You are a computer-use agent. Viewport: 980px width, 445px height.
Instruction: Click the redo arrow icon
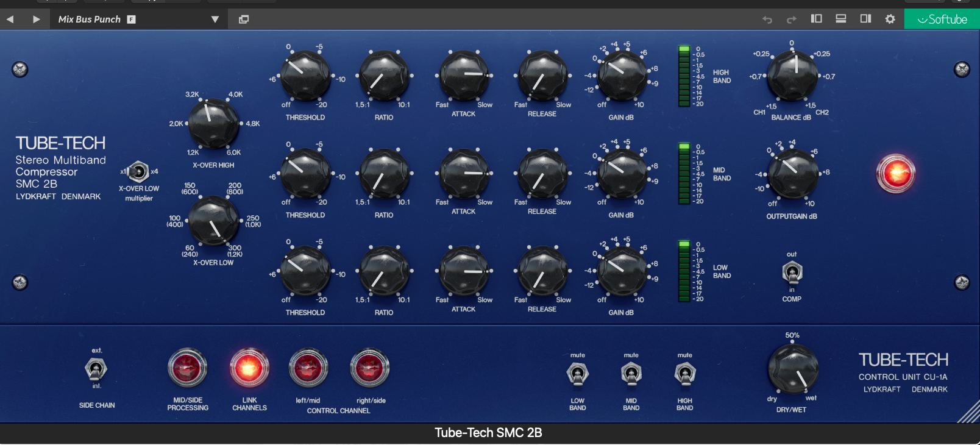(x=792, y=20)
